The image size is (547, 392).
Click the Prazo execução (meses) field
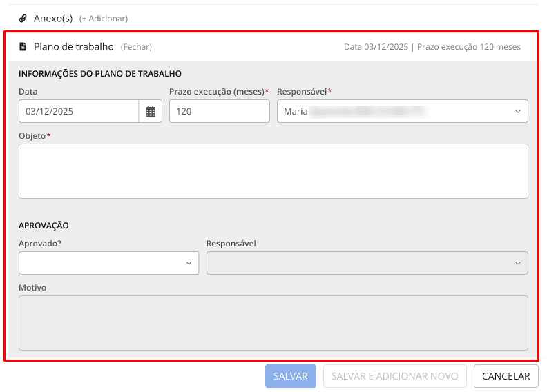pyautogui.click(x=219, y=111)
